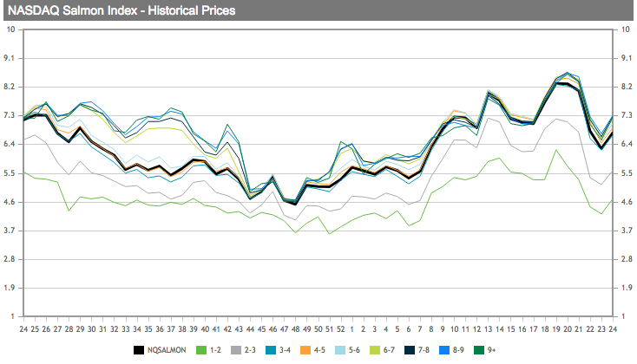Click the light blue 5-6 legend swatch
The width and height of the screenshot is (637, 364).
[340, 350]
